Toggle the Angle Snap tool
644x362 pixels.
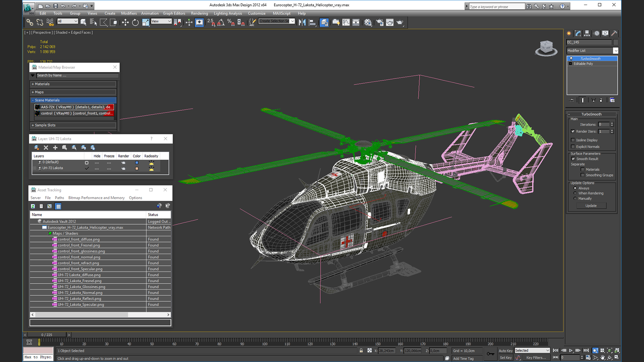(x=221, y=22)
